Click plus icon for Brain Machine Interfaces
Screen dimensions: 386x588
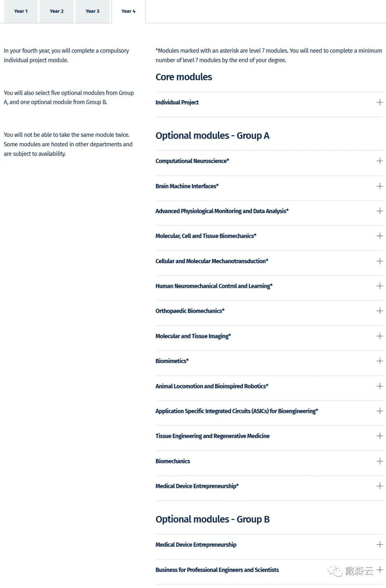(380, 186)
